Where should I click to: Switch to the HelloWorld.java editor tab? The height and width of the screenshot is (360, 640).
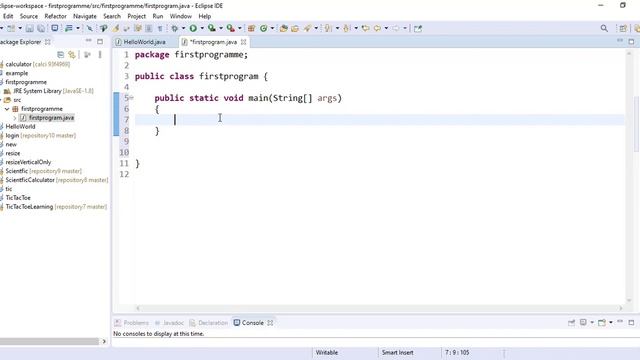click(x=145, y=42)
